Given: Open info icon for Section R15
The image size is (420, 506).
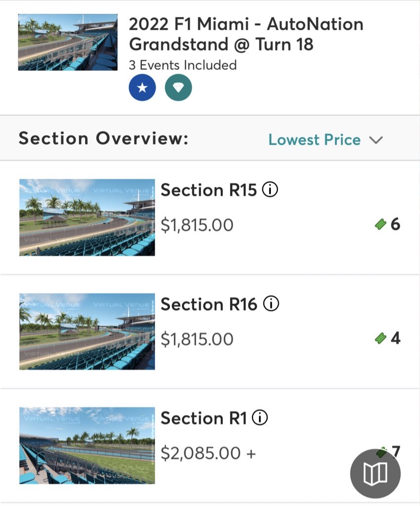Looking at the screenshot, I should pyautogui.click(x=270, y=190).
